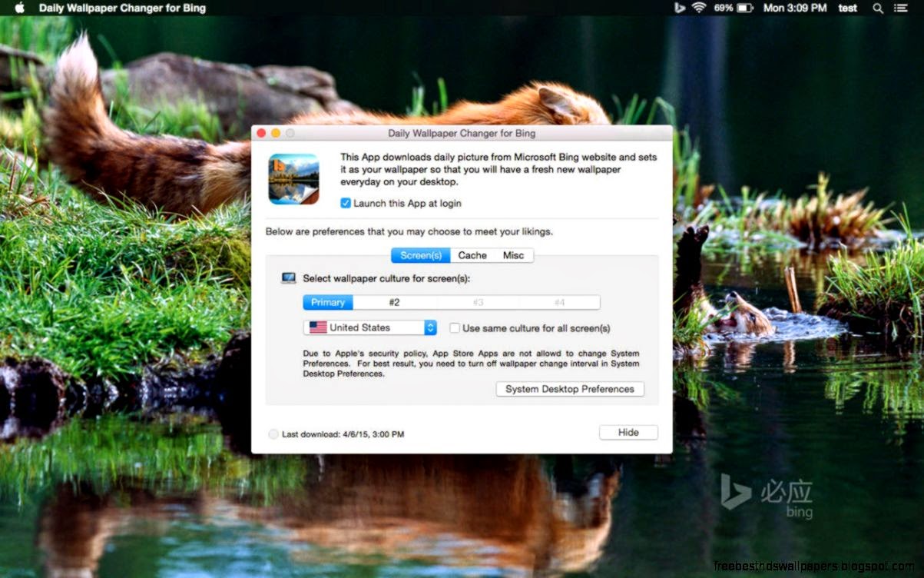Open the United States culture dropdown

pyautogui.click(x=370, y=327)
